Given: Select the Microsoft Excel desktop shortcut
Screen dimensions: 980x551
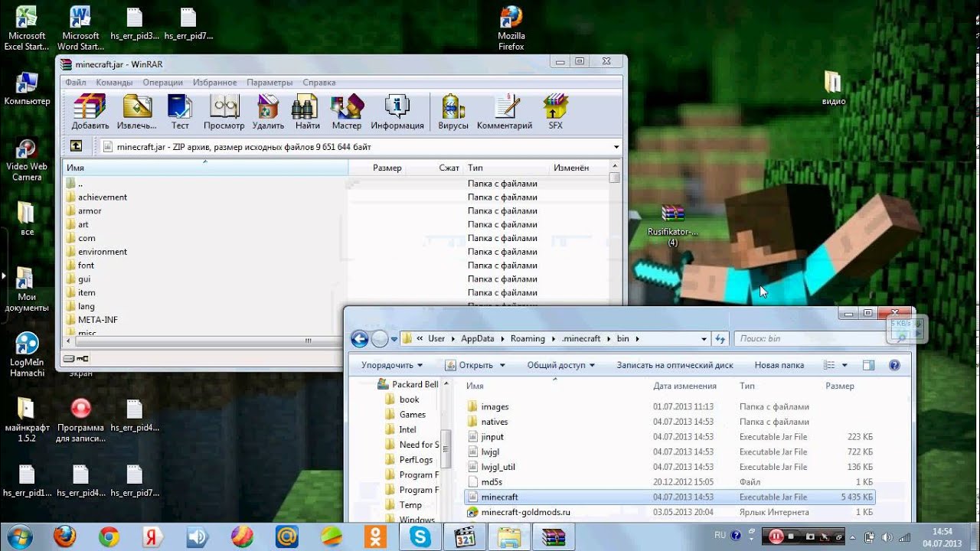Looking at the screenshot, I should pyautogui.click(x=26, y=28).
